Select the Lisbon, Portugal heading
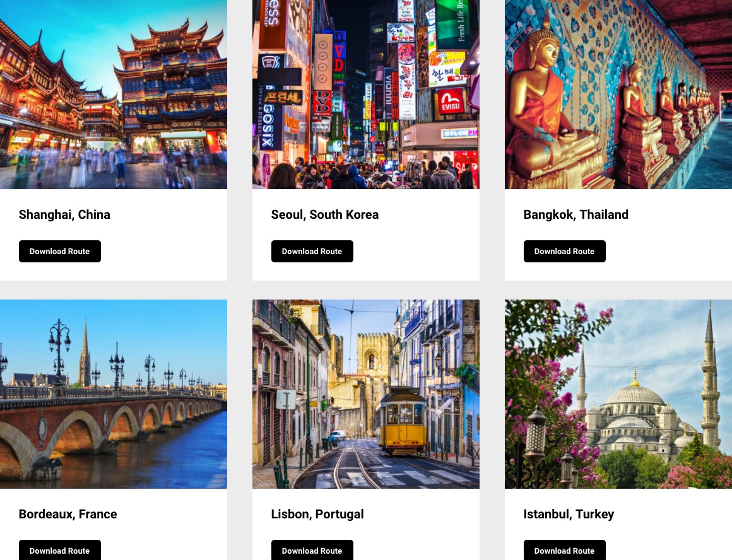 click(317, 514)
